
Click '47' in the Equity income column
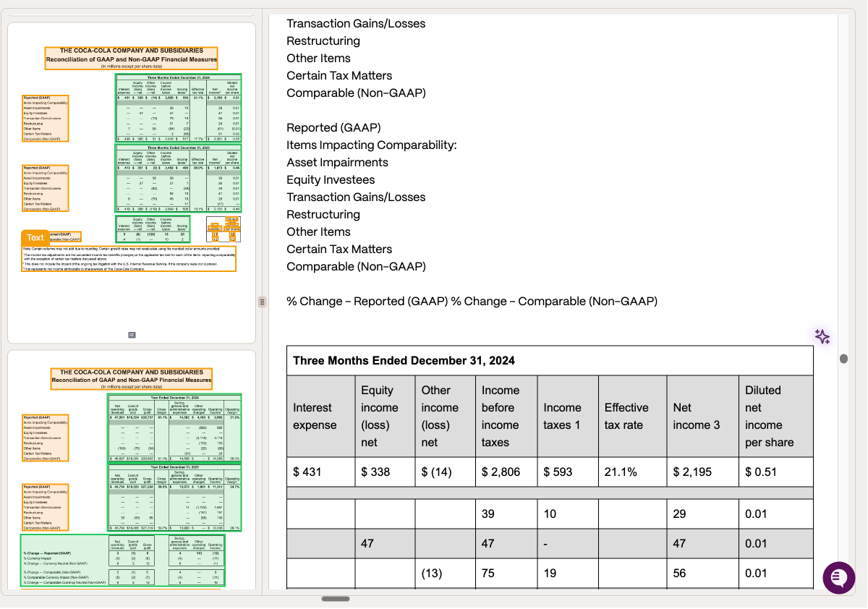(385, 543)
